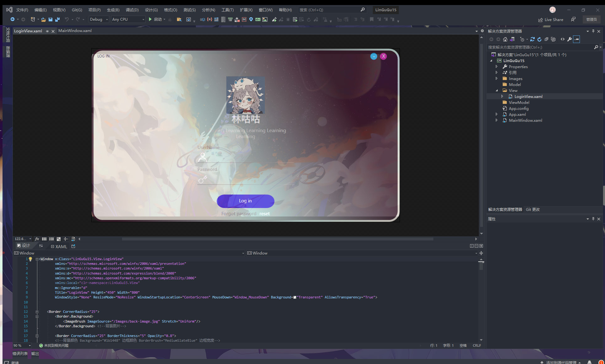Switch to the Git 更改 panel
This screenshot has height=364, width=605.
tap(533, 209)
